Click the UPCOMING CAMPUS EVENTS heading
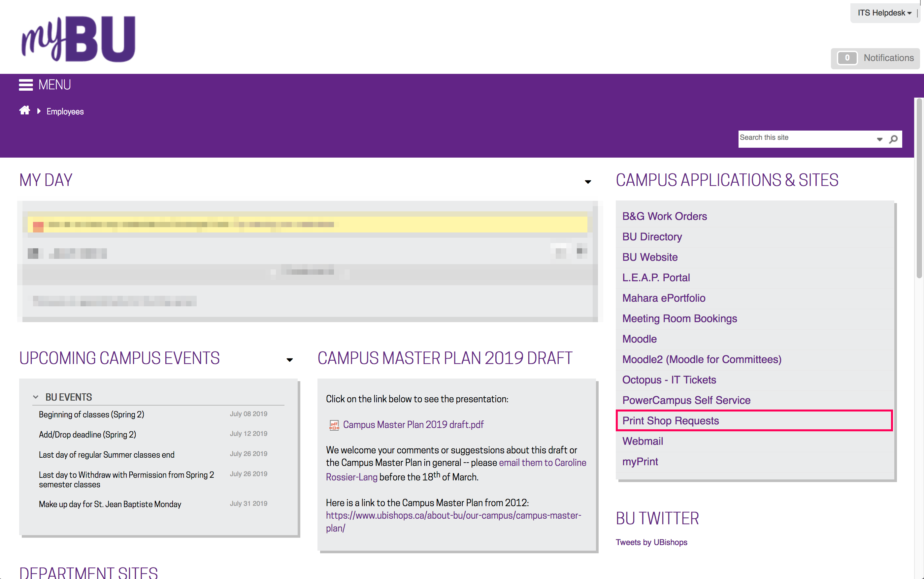The image size is (924, 579). tap(119, 358)
